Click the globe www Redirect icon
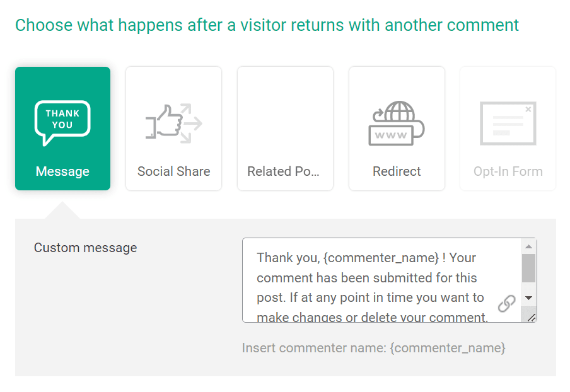Viewport: 570px width, 392px height. 397,124
